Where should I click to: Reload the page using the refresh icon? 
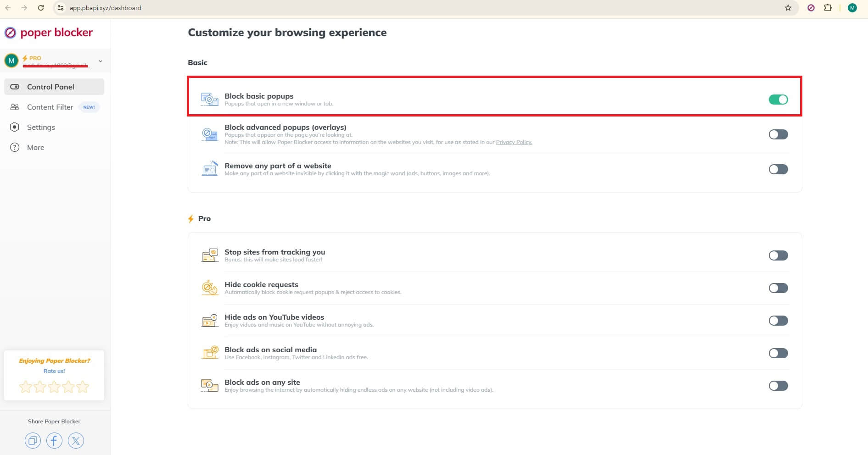pos(41,8)
